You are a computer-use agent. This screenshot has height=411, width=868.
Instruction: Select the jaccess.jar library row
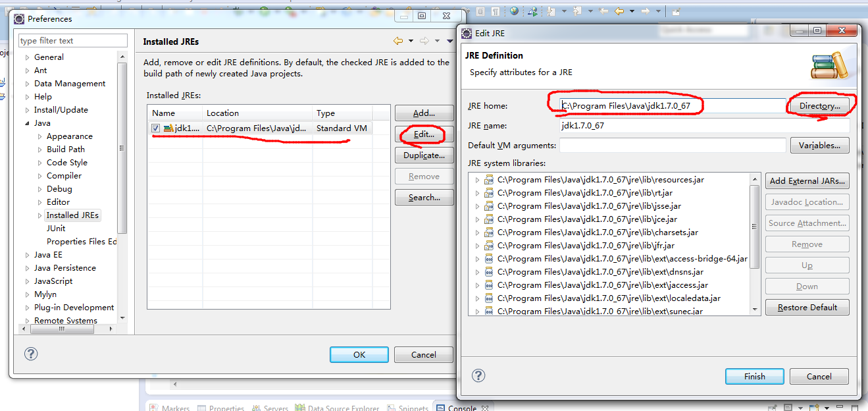point(603,285)
